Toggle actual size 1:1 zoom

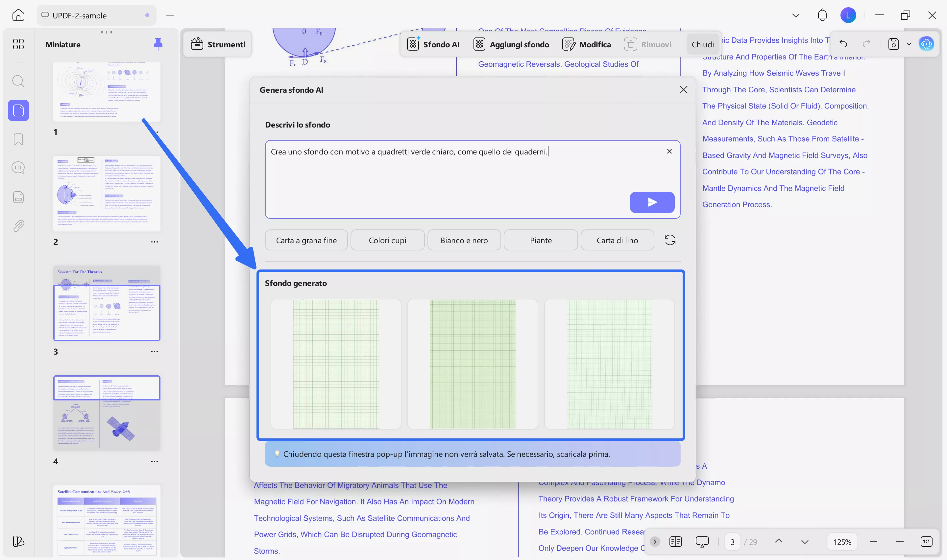pyautogui.click(x=926, y=542)
